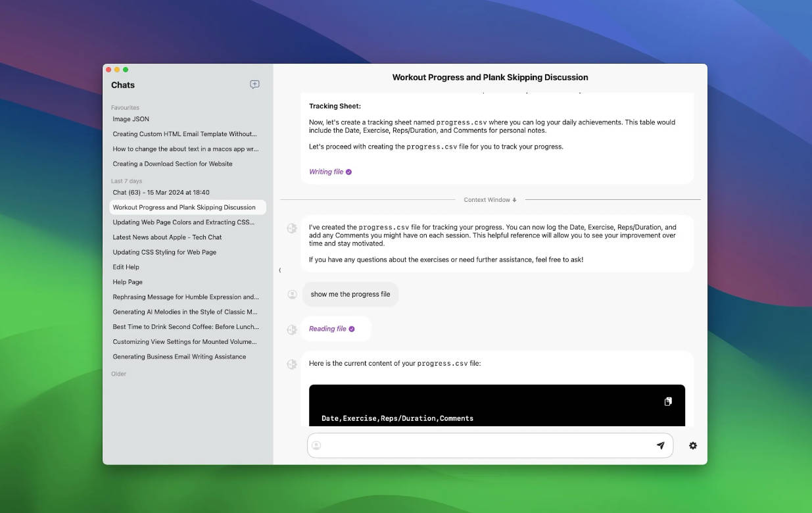812x513 pixels.
Task: Click the assistant avatar beside Reading file
Action: click(293, 329)
